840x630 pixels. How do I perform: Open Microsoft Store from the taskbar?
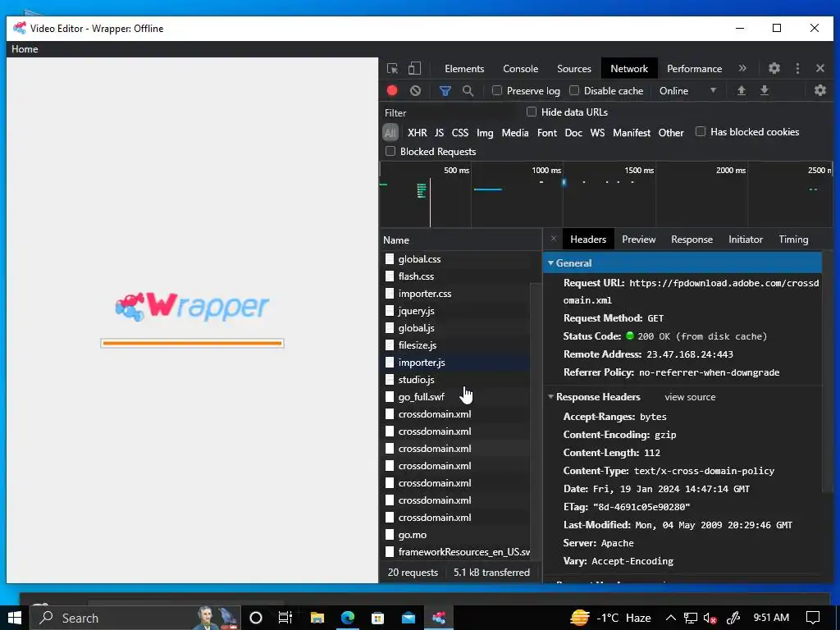pyautogui.click(x=377, y=618)
